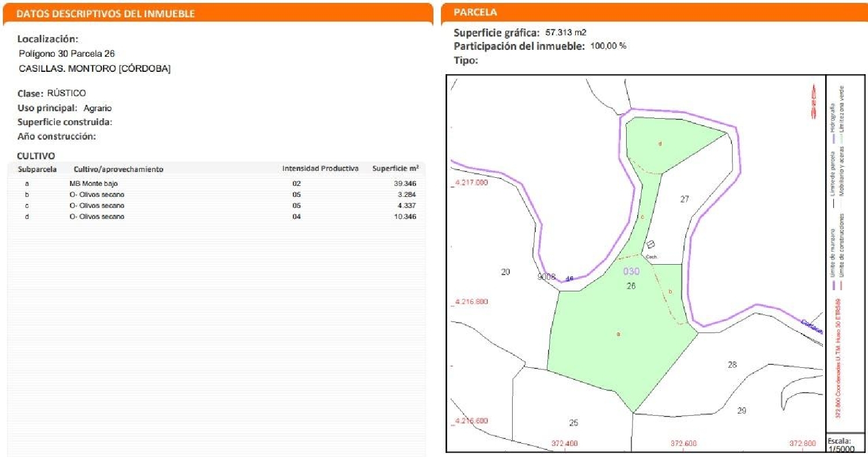Click the Intensidad Productiva column header
This screenshot has height=457, width=868.
[x=320, y=169]
